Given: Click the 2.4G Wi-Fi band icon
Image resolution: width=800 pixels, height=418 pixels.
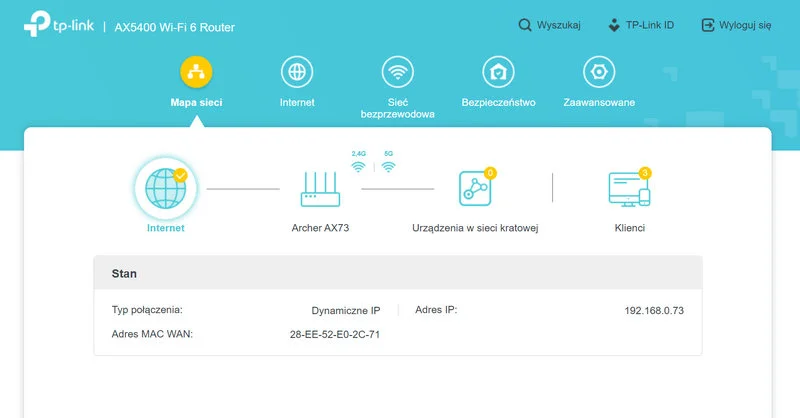Looking at the screenshot, I should 358,165.
